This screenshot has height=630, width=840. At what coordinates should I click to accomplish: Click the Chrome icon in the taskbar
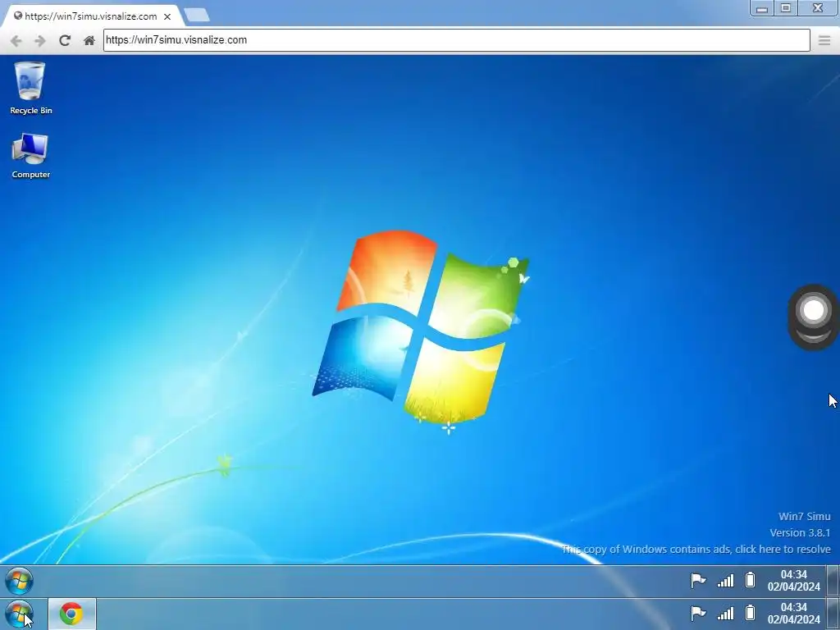[x=72, y=614]
